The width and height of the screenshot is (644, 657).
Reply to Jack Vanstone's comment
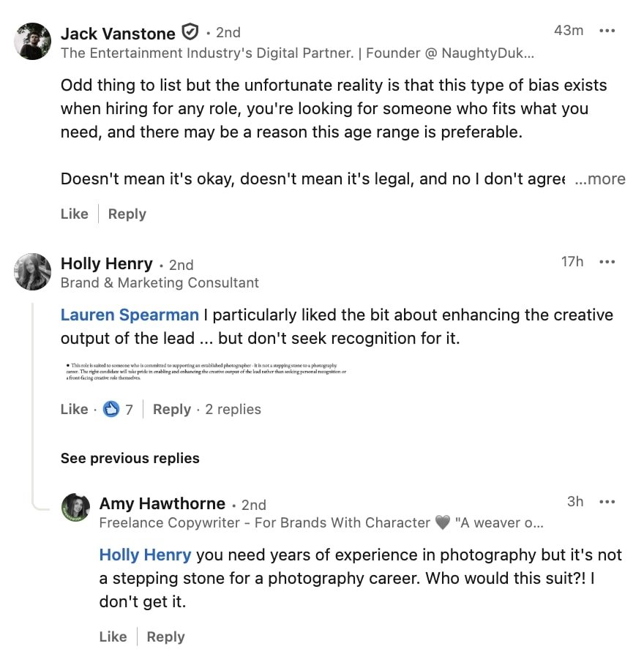(127, 214)
